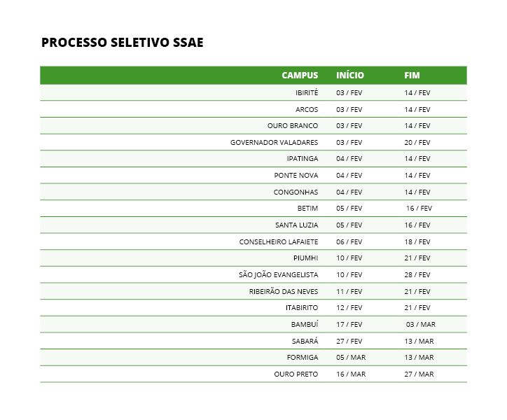The image size is (507, 420).
Task: Select the BETIM campus name
Action: pos(307,209)
